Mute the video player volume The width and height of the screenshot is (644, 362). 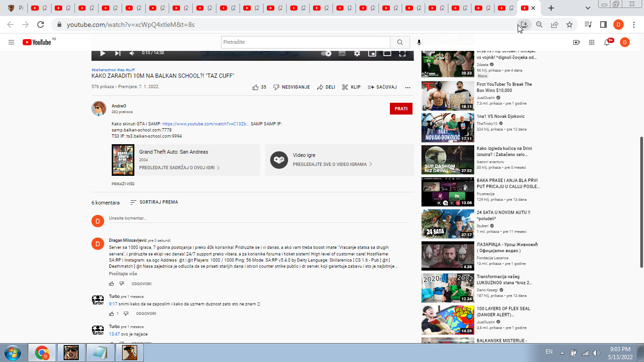[x=132, y=53]
